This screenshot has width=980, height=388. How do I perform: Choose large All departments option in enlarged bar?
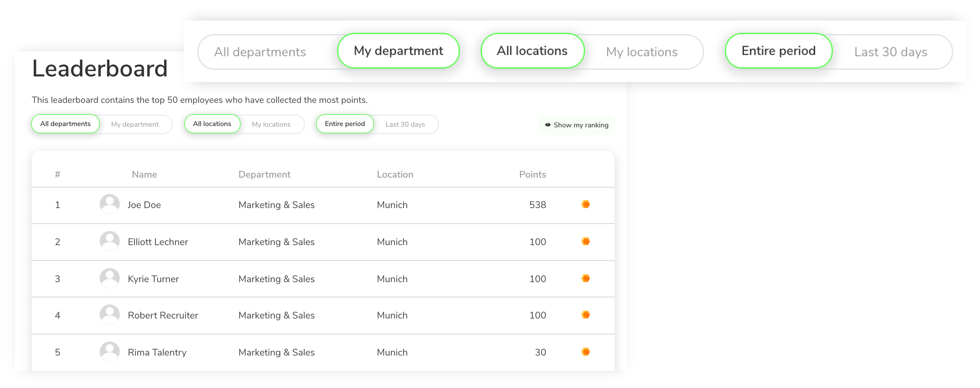[x=260, y=52]
